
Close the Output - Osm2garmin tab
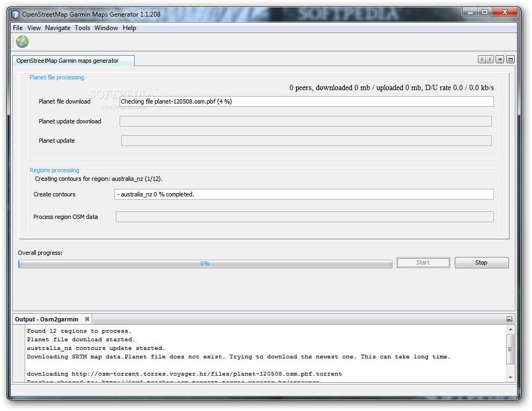(x=87, y=319)
